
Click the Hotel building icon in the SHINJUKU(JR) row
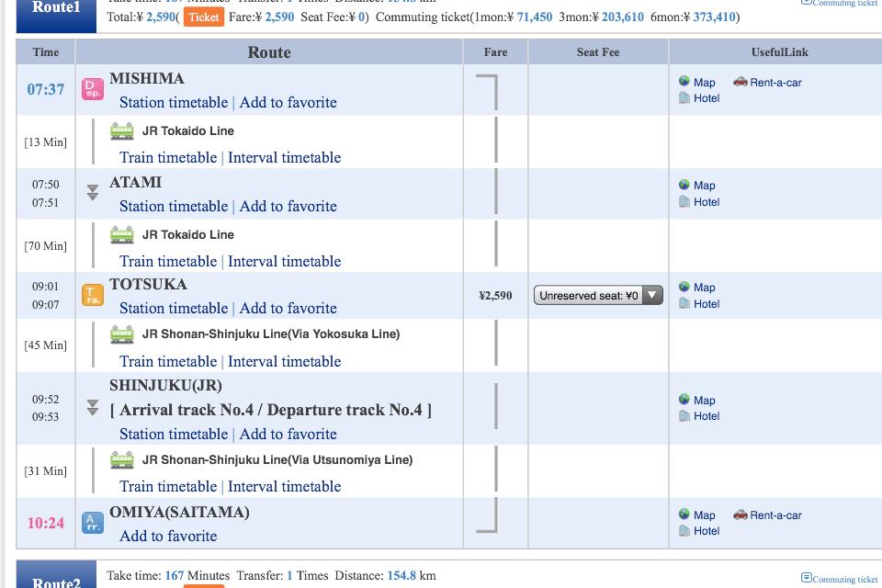(x=684, y=416)
